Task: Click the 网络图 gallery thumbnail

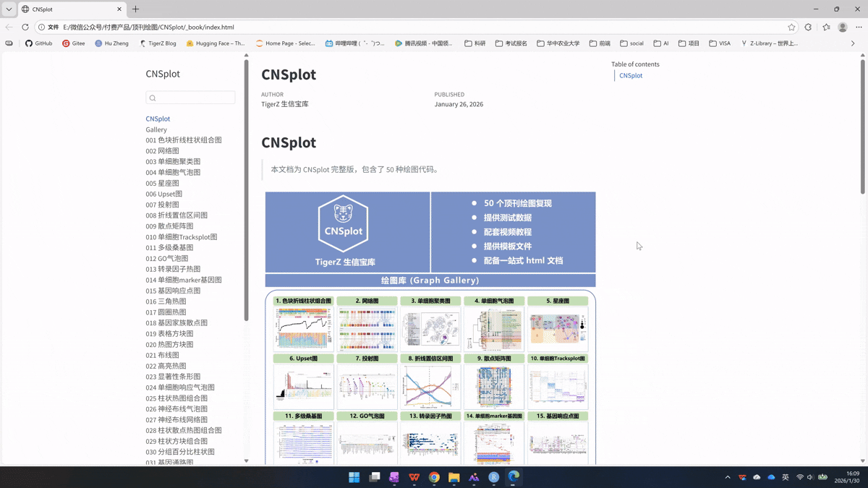Action: point(367,330)
